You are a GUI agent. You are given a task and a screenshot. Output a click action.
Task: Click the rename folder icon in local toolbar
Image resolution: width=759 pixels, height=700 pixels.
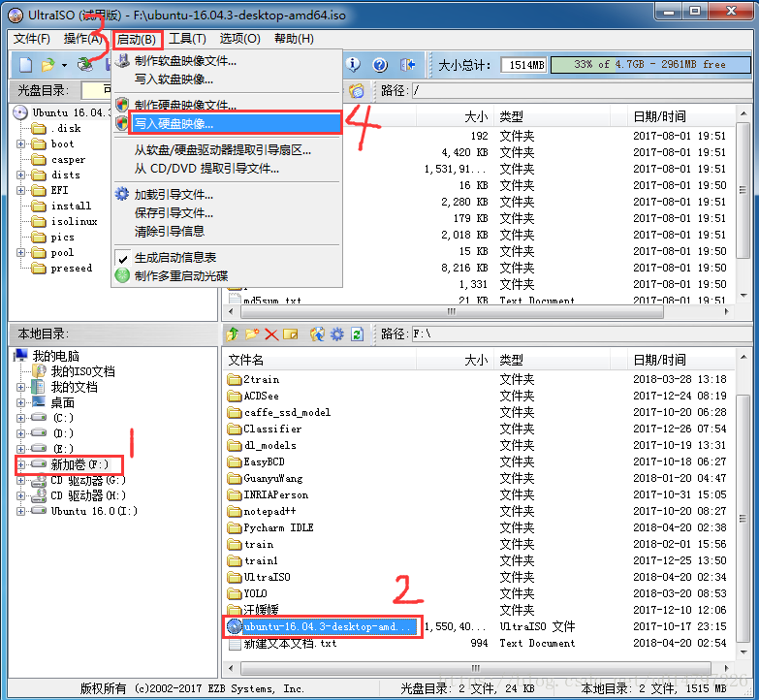coord(291,334)
